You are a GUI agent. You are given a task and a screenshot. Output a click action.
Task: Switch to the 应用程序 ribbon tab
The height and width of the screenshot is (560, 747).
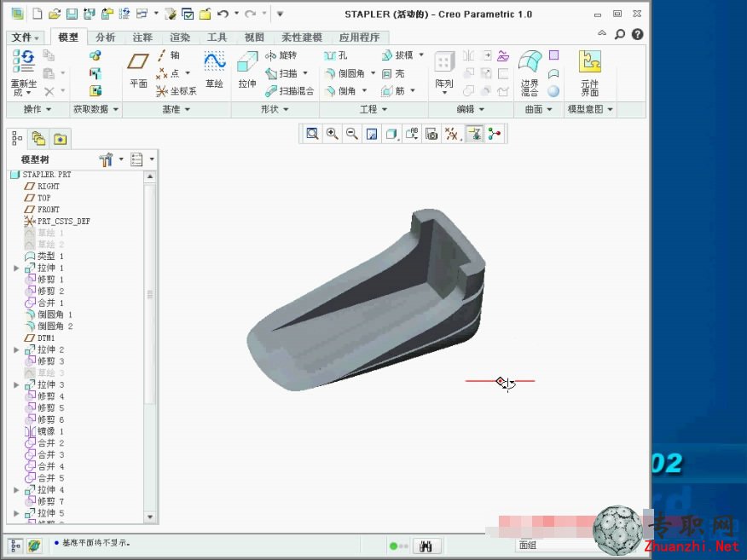[x=359, y=38]
